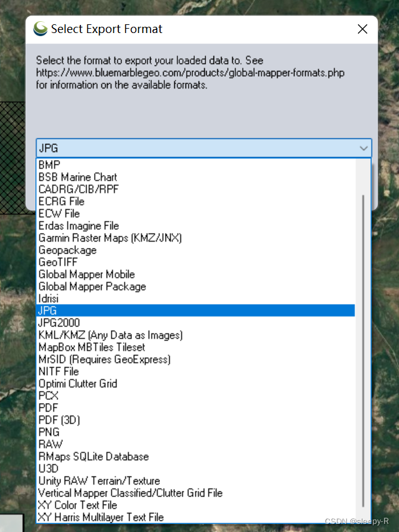Pick ECRG File in the list

pyautogui.click(x=195, y=202)
